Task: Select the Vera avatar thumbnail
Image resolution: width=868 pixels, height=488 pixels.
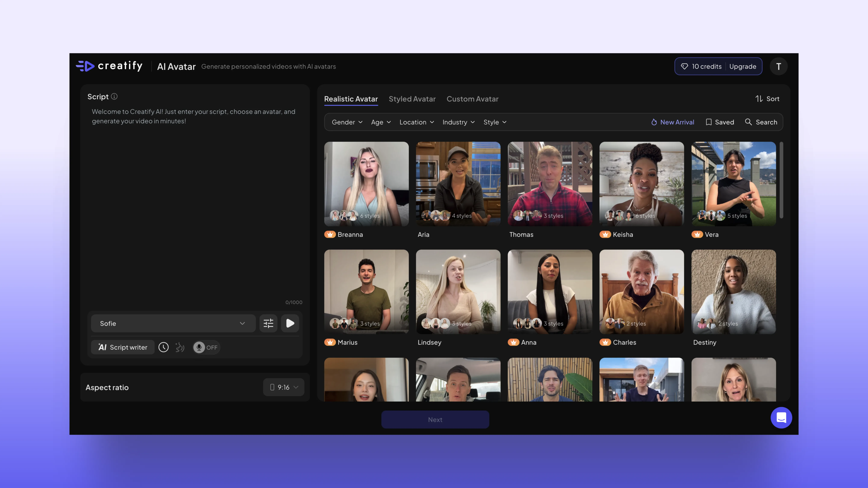Action: point(734,184)
